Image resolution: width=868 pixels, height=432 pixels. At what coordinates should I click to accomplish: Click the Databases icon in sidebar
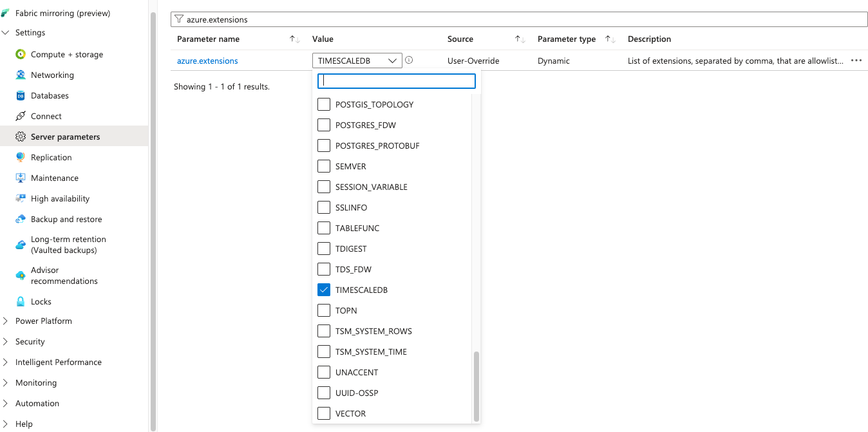[x=20, y=96]
